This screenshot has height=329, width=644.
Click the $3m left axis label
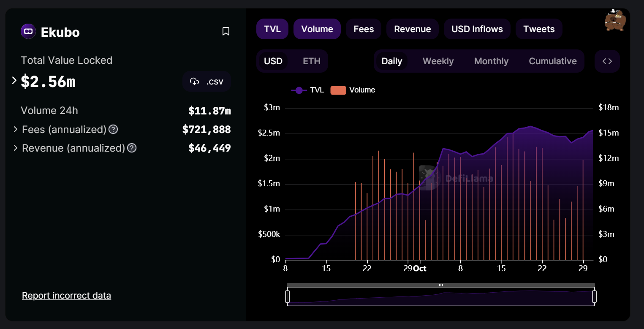pyautogui.click(x=272, y=108)
